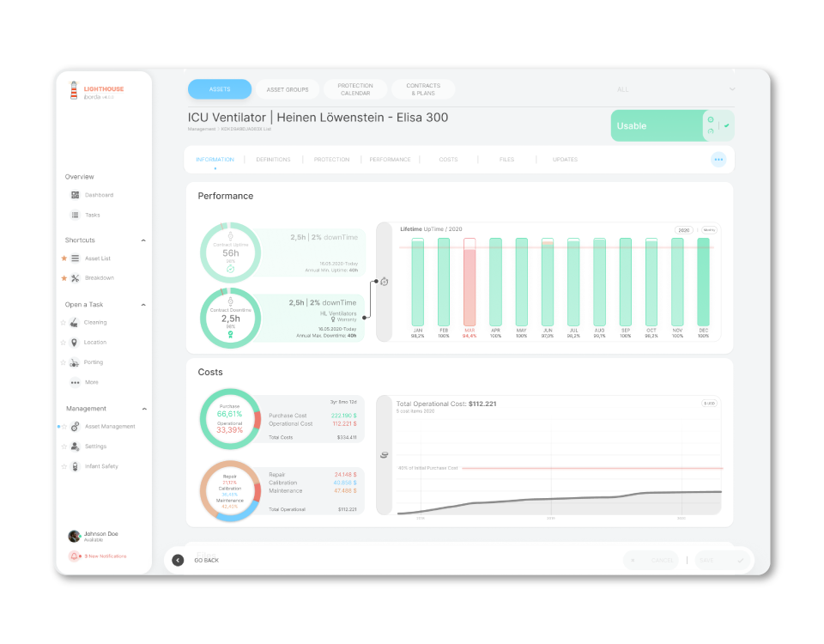Click the More three-dots icon in sidebar
The image size is (824, 644).
point(76,382)
